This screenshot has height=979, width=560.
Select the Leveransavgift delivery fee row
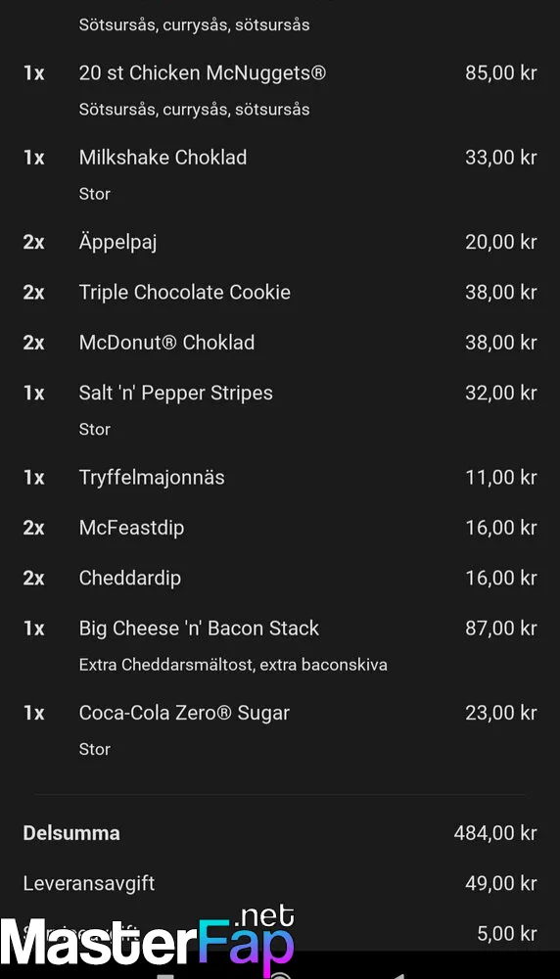[x=280, y=883]
